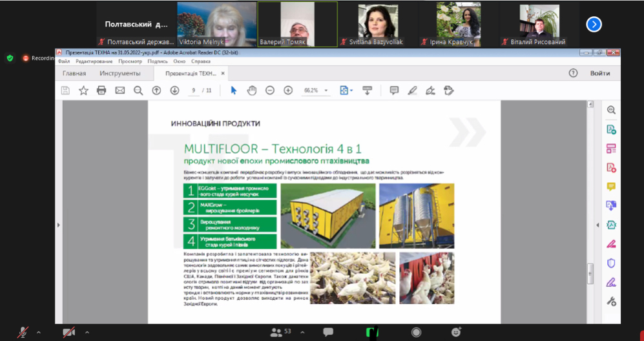Click the fit page view icon
Screen dimensions: 644x341
click(344, 90)
